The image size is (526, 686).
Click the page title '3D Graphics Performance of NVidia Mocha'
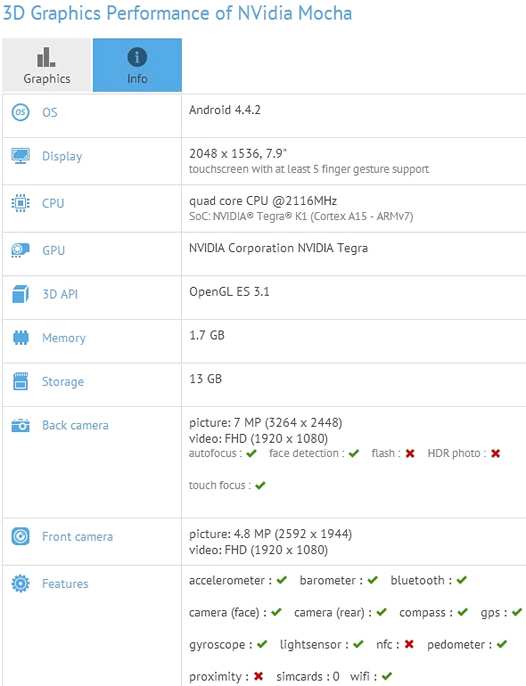point(177,14)
